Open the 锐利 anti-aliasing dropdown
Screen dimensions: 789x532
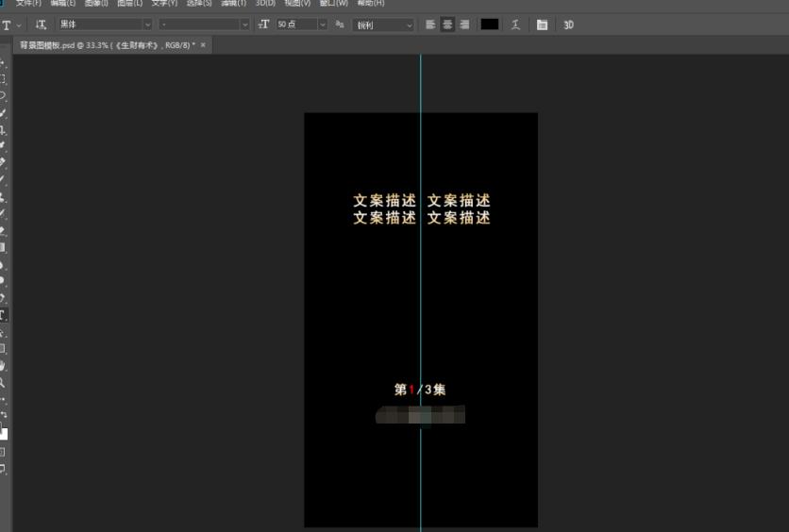383,25
